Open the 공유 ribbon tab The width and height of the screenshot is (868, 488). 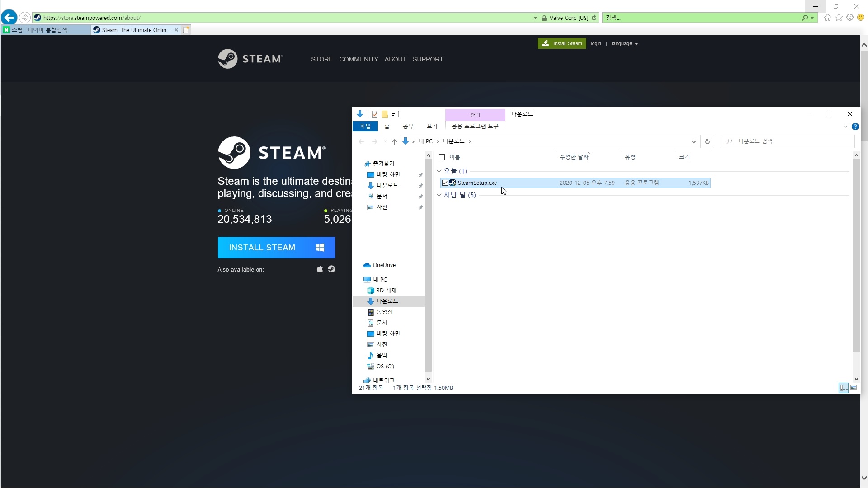[408, 127]
